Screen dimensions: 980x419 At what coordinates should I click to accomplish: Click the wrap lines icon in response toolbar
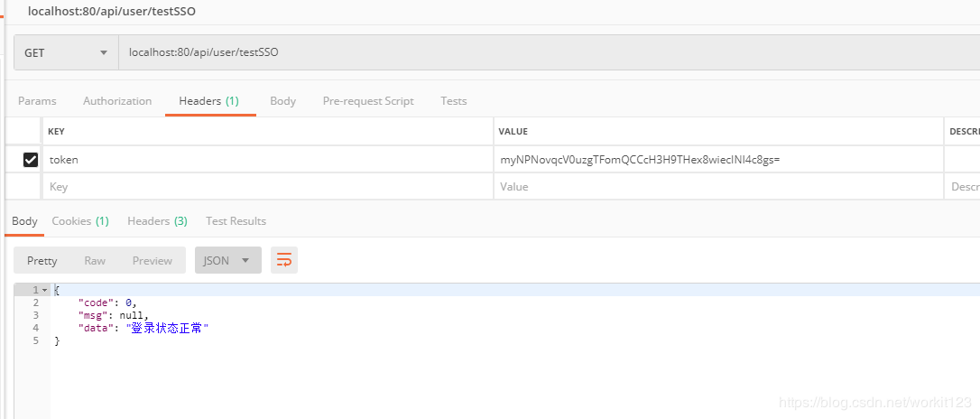pyautogui.click(x=284, y=260)
